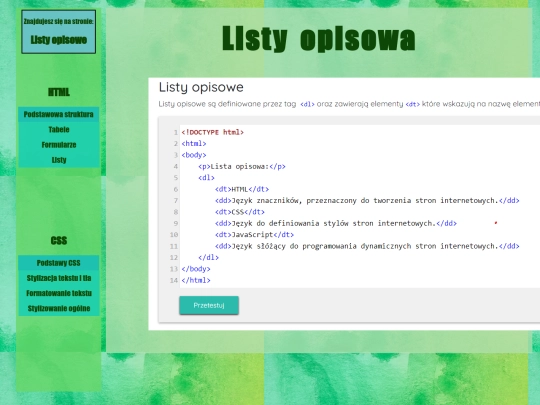The width and height of the screenshot is (540, 405).
Task: Click the <dt>HTML</dt> code line
Action: 242,189
